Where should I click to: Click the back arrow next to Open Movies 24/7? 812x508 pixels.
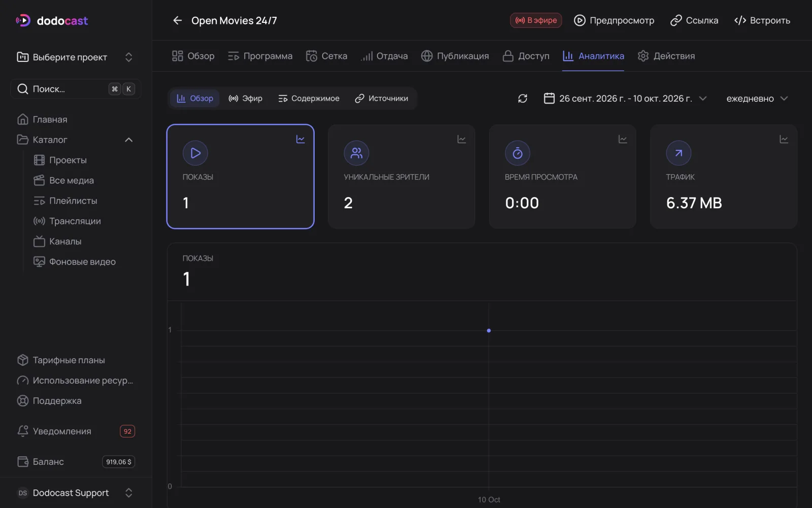[177, 20]
